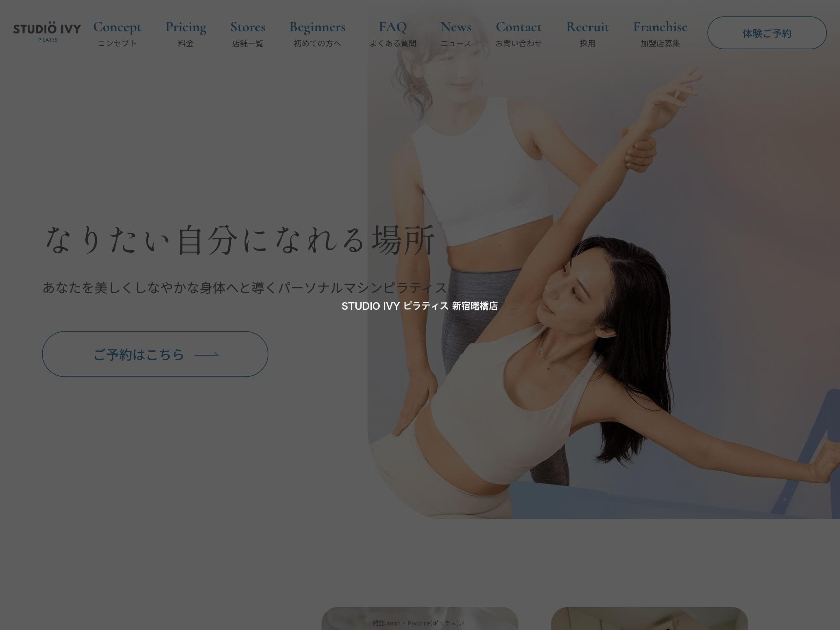This screenshot has width=840, height=630.
Task: Click the 体験ご予約 button in header
Action: click(767, 33)
